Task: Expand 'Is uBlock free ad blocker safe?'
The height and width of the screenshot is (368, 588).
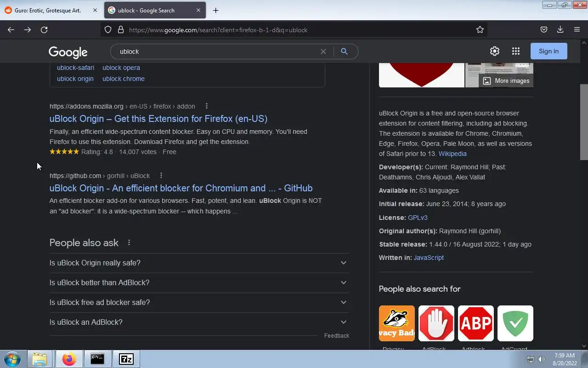Action: click(x=199, y=302)
